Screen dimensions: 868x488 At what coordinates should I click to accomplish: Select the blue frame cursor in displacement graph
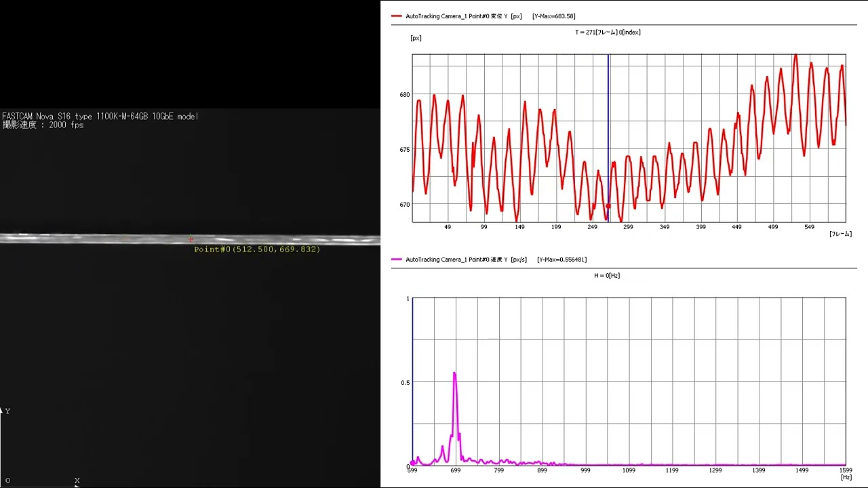click(x=608, y=138)
